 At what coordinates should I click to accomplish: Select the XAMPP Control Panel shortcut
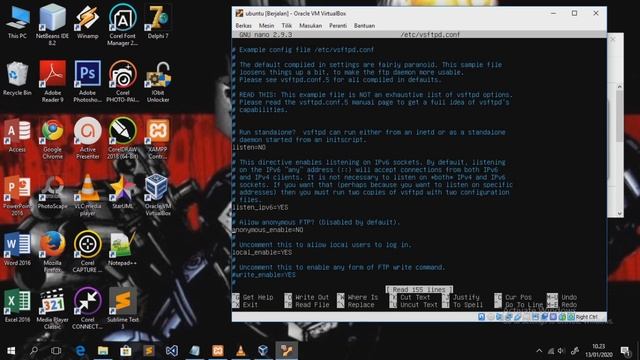[158, 139]
